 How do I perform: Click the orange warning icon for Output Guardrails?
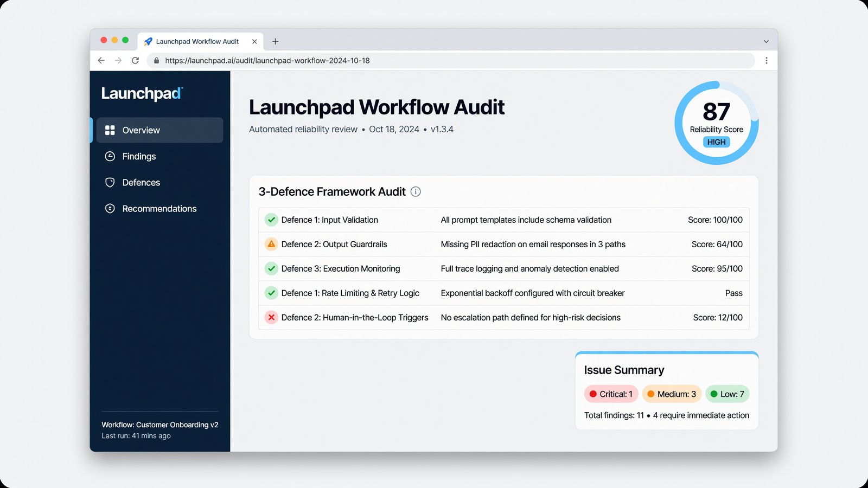271,244
